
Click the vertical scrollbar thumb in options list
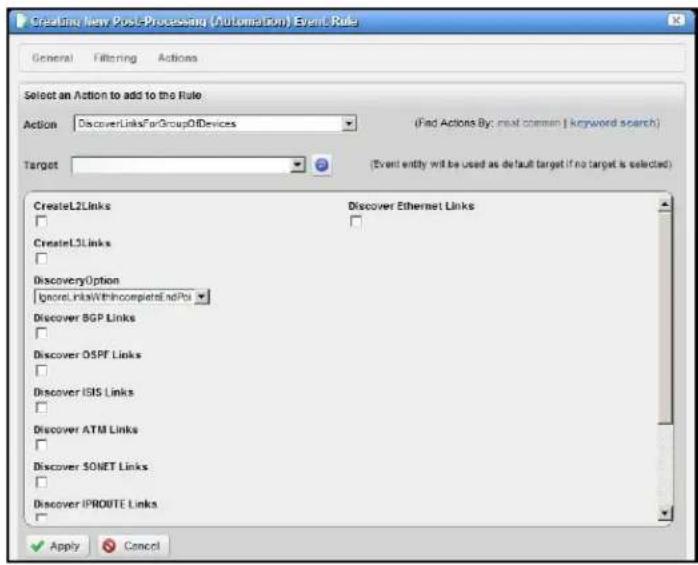point(665,318)
